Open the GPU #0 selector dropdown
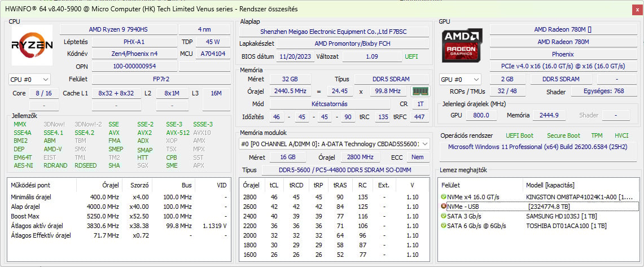 coord(460,80)
